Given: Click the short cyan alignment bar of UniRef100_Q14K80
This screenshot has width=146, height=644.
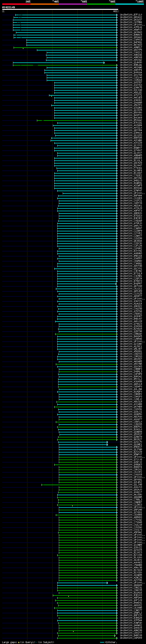Looking at the screenshot, I should [59, 63].
